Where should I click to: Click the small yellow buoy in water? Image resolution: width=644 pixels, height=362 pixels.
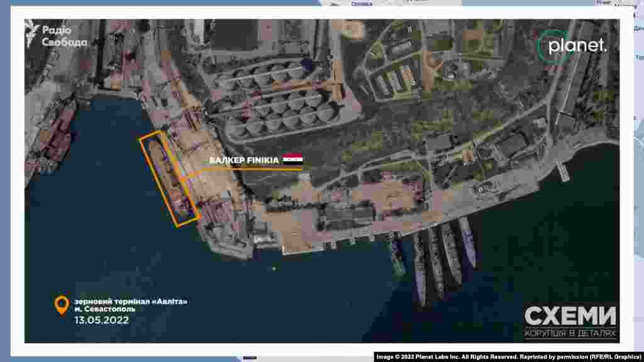274,270
